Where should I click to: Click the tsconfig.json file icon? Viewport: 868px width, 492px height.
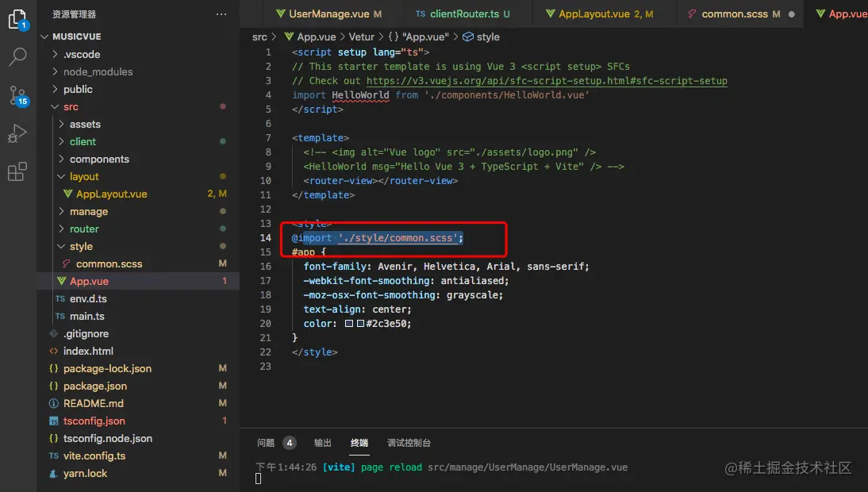[x=54, y=421]
